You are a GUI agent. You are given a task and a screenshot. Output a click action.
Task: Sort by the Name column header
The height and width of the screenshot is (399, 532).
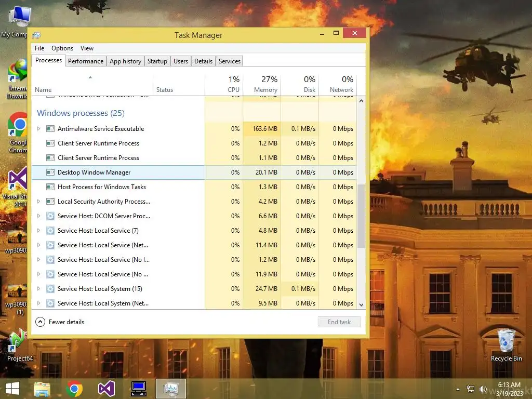[x=92, y=84]
